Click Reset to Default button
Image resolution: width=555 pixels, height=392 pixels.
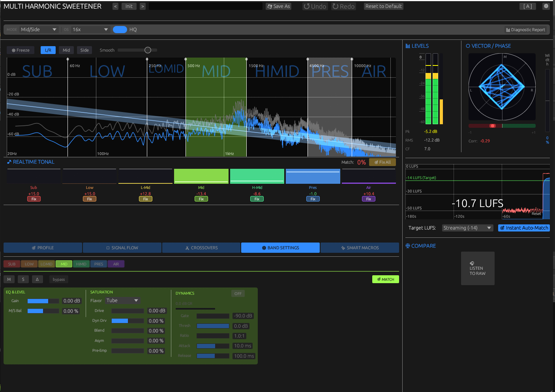384,6
